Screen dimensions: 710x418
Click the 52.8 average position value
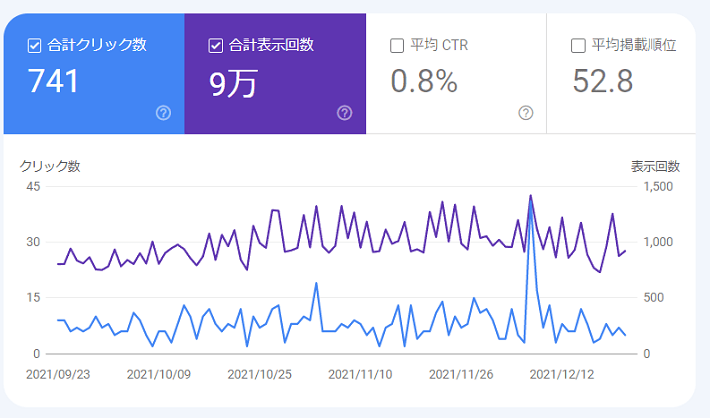pos(602,82)
